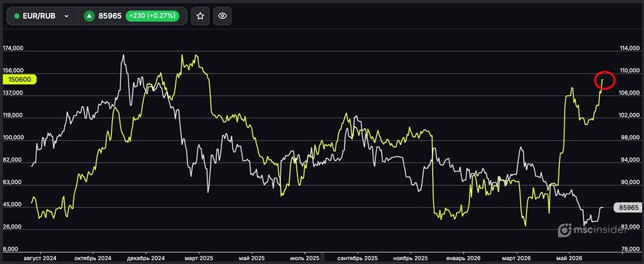Select the 85965 price label on right axis
644x264 pixels.
[627, 208]
